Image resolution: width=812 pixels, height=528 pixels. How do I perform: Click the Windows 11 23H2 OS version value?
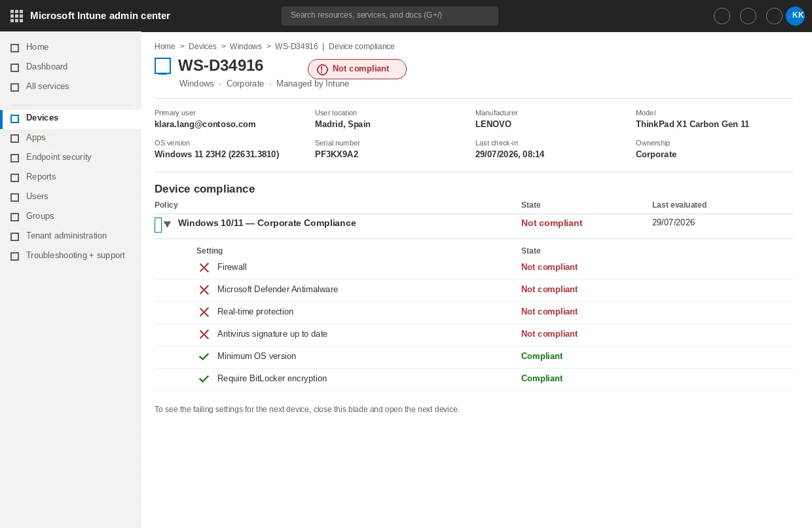217,155
